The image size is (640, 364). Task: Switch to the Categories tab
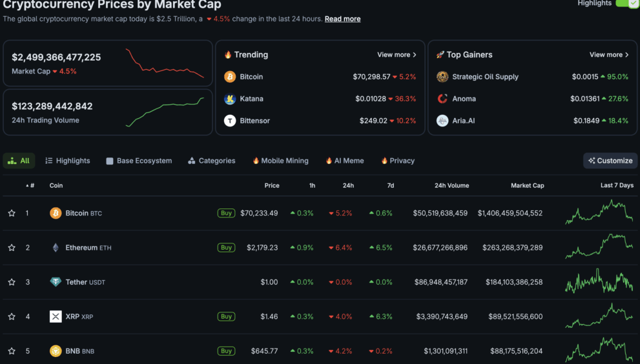tap(212, 161)
